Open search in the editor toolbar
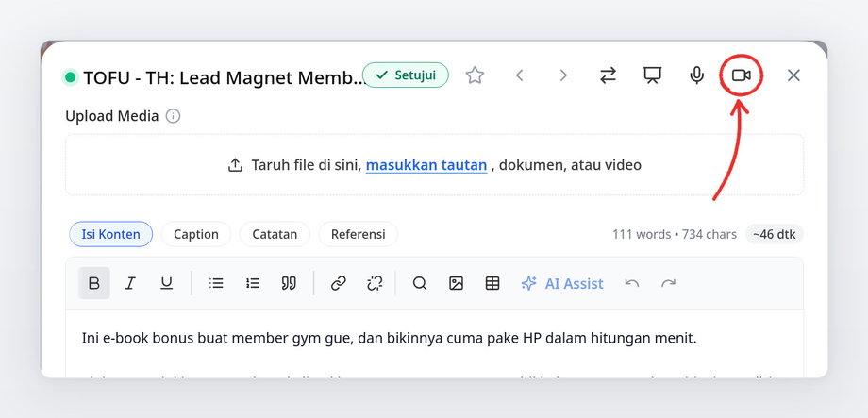The image size is (868, 418). (420, 283)
